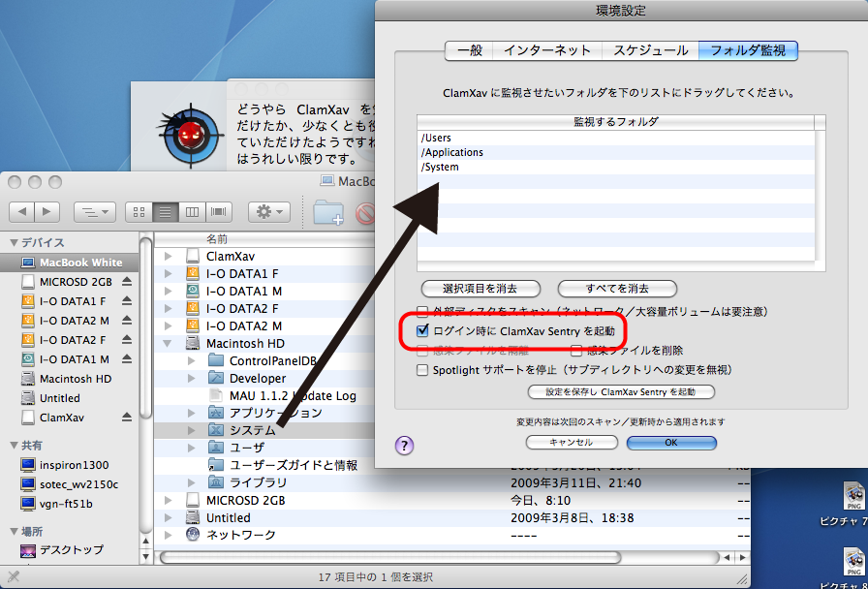Switch to the スケジュール tab
Screen dimensions: 868x589
point(650,51)
